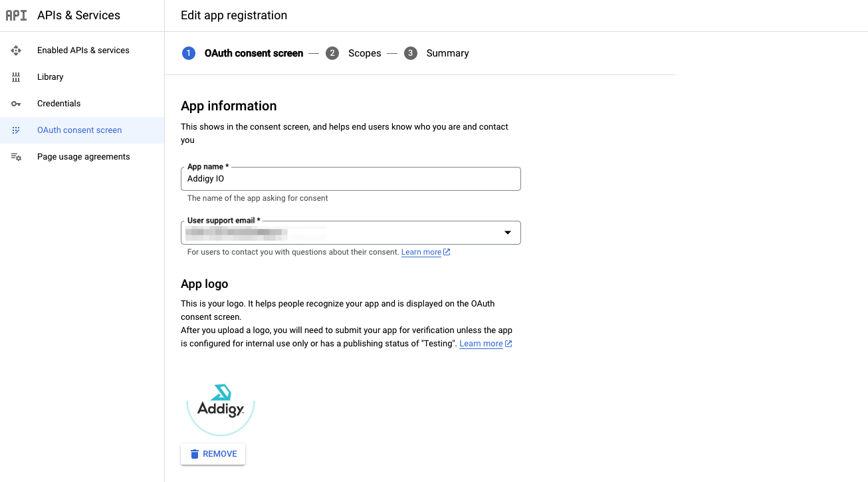Click the step 2 circle in the stepper
Screen dimensions: 868x482
point(332,53)
